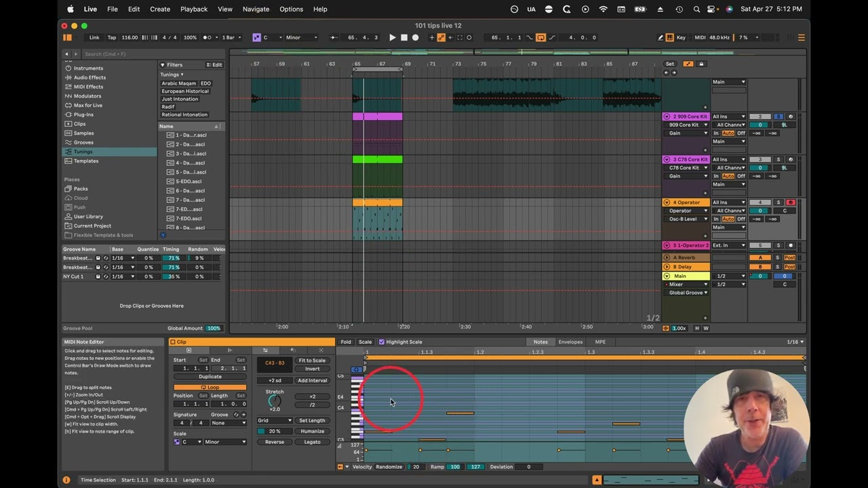Switch to the MPE tab
Image resolution: width=868 pixels, height=488 pixels.
(x=600, y=342)
